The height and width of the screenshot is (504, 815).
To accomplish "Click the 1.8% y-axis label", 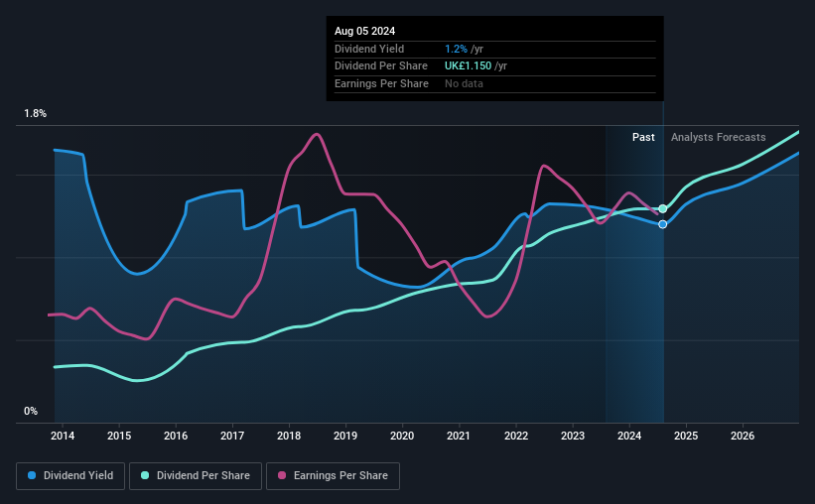I will tap(36, 114).
